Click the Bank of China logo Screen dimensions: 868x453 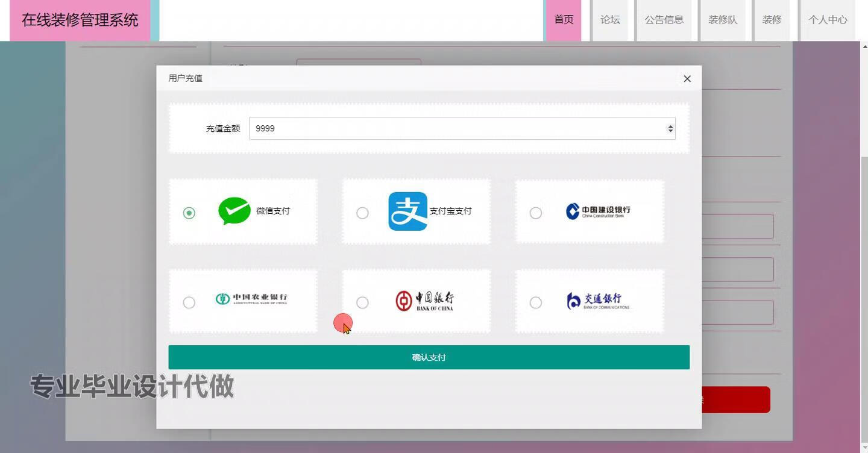[x=424, y=301]
